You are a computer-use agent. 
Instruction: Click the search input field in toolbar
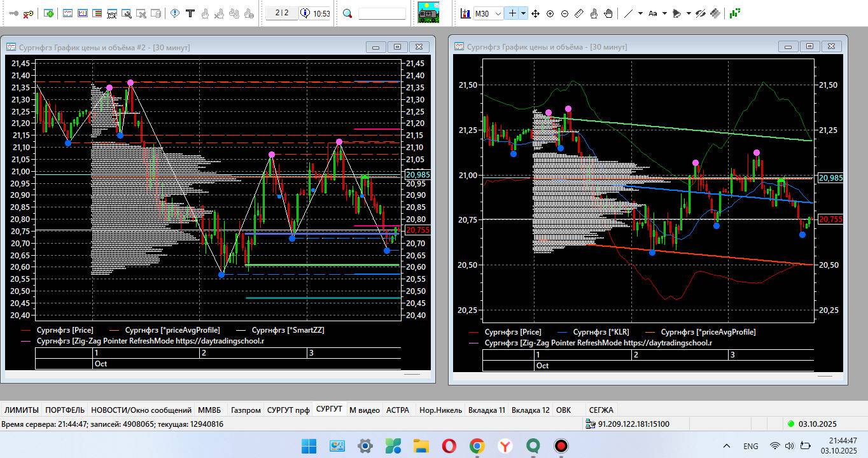[382, 13]
